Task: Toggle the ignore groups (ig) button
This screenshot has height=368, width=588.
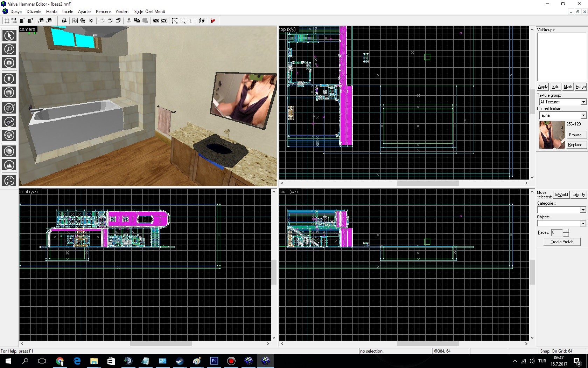Action: (91, 21)
